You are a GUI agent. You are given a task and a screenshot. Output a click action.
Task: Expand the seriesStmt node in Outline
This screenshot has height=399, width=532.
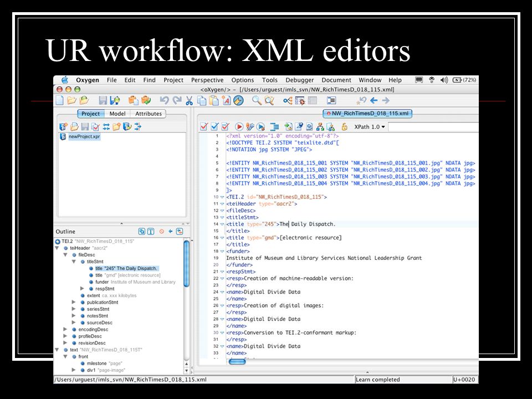click(74, 309)
